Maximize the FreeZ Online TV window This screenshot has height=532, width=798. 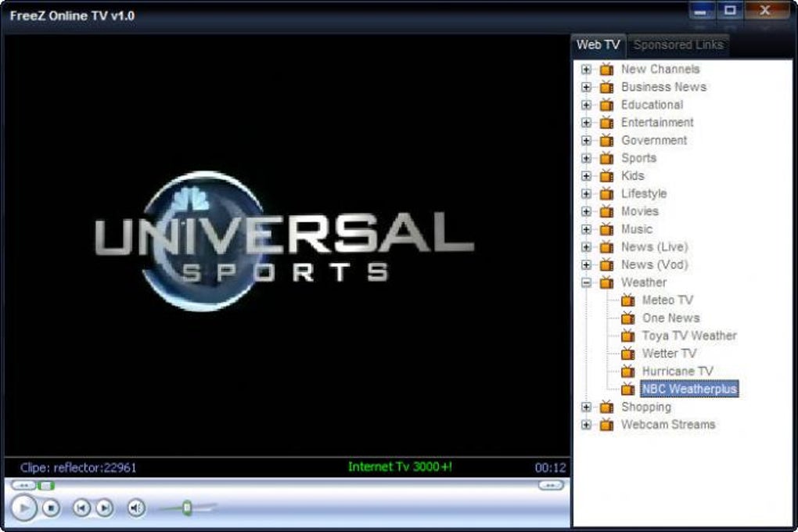(x=730, y=11)
